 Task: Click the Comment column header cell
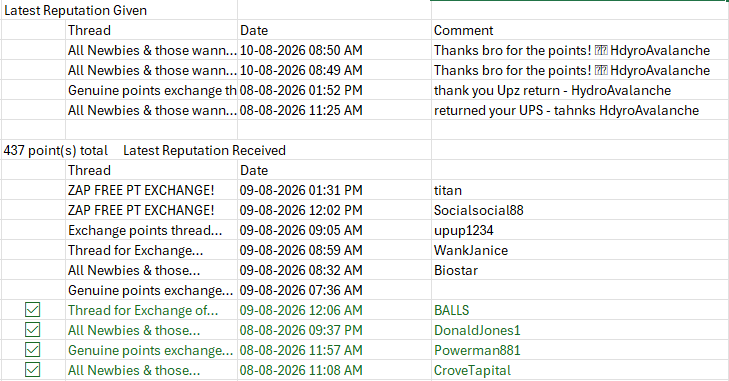[x=580, y=30]
